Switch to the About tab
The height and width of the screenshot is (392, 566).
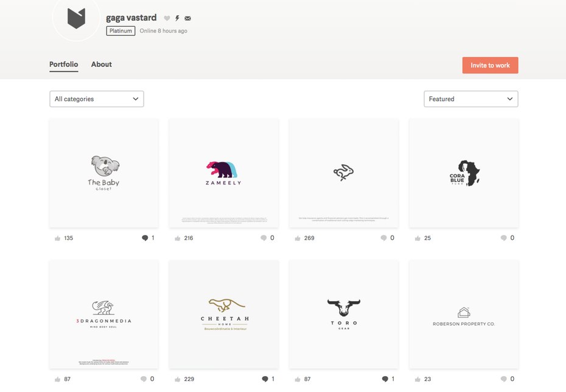[x=102, y=65]
